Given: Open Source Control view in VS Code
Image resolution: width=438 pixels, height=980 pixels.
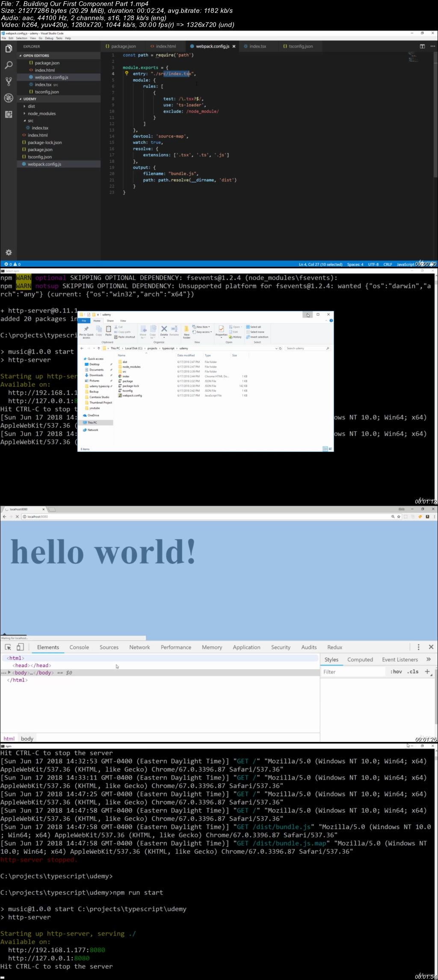Looking at the screenshot, I should click(9, 81).
